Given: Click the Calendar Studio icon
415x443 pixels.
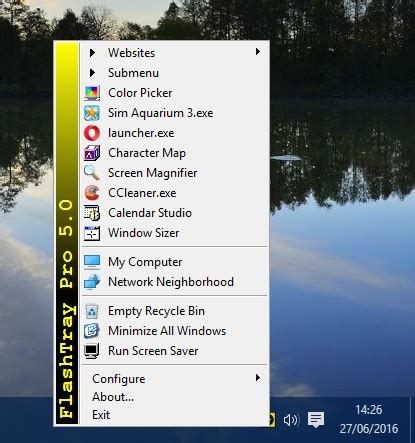Looking at the screenshot, I should [92, 213].
